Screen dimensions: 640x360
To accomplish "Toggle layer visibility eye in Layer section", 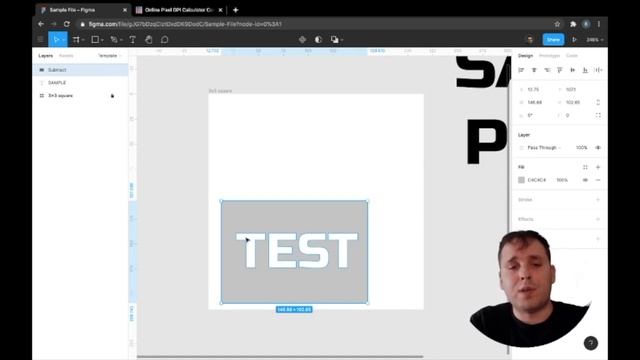I will tap(598, 148).
